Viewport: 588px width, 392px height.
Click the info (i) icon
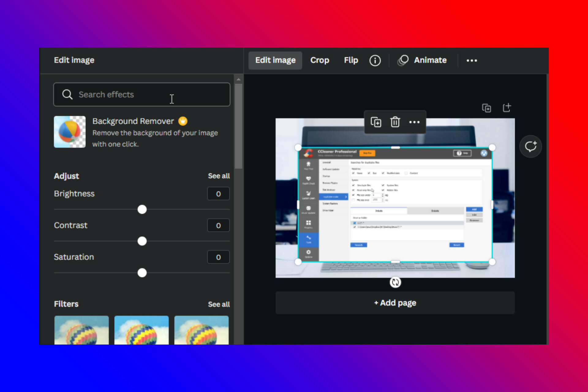(x=375, y=60)
